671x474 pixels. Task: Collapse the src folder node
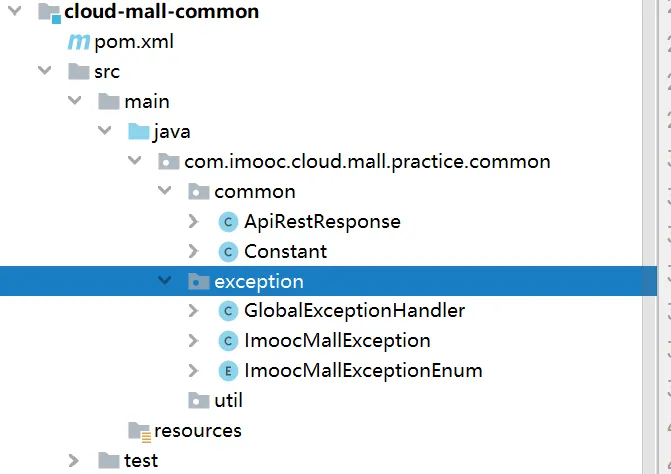click(44, 71)
